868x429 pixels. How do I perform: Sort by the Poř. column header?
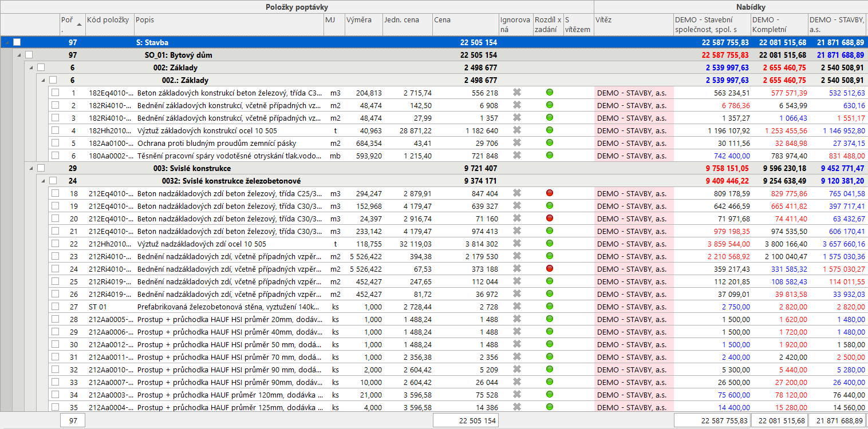(72, 24)
